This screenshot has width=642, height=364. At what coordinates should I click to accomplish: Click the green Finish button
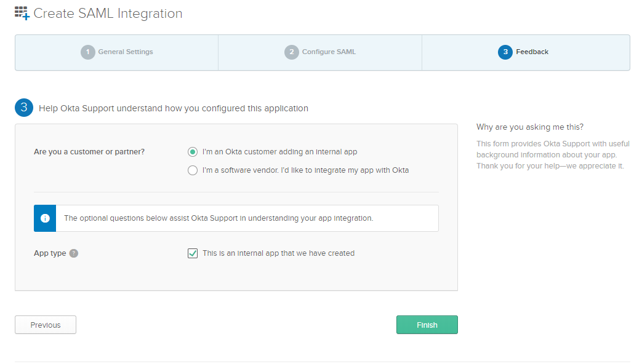coord(427,325)
